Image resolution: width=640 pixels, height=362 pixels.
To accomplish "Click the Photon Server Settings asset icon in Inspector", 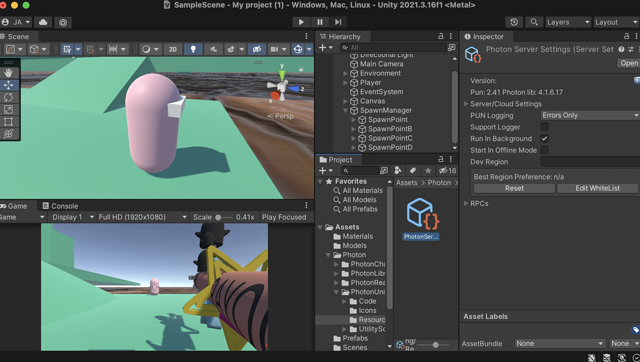I will pos(473,54).
